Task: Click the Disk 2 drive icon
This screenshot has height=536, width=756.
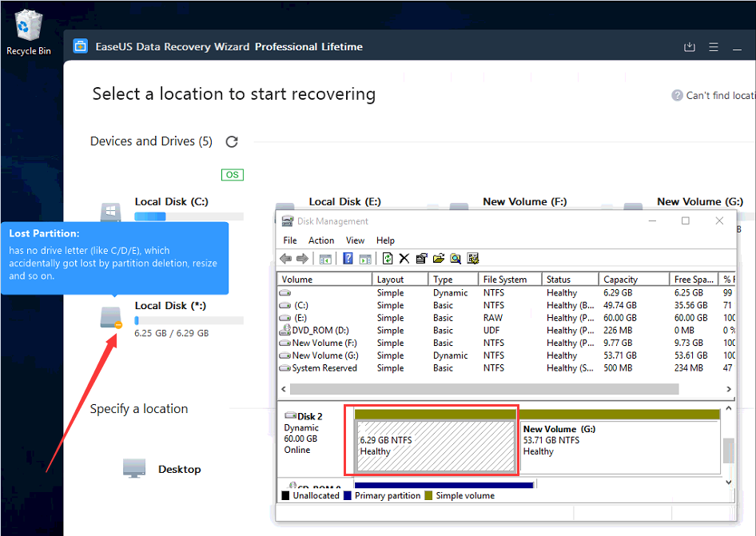Action: tap(290, 415)
